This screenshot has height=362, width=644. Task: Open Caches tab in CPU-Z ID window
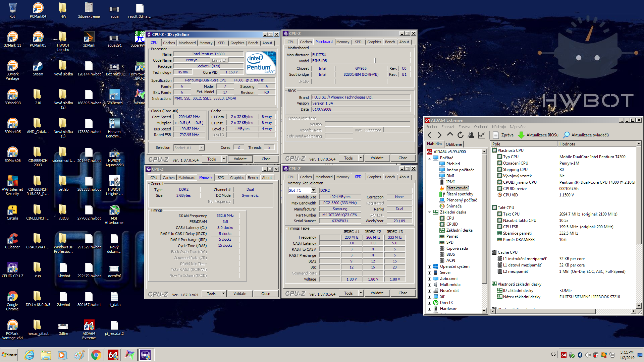coord(169,43)
